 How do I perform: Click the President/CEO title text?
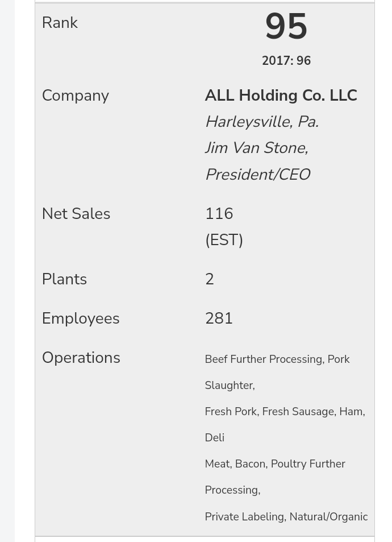(257, 175)
